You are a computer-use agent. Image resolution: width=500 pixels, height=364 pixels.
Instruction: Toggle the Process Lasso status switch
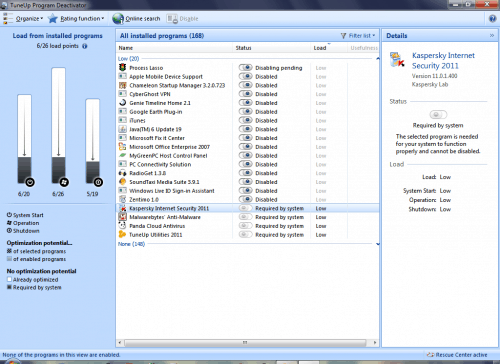246,68
